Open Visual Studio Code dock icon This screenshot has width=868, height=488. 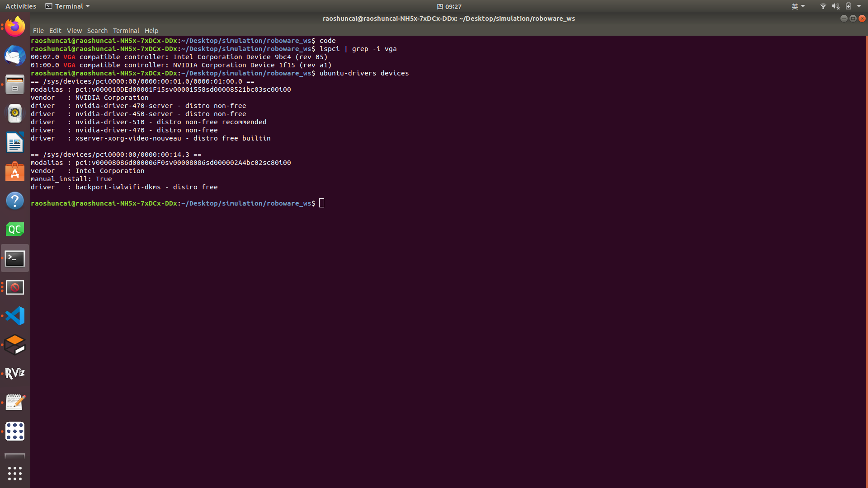(x=15, y=316)
